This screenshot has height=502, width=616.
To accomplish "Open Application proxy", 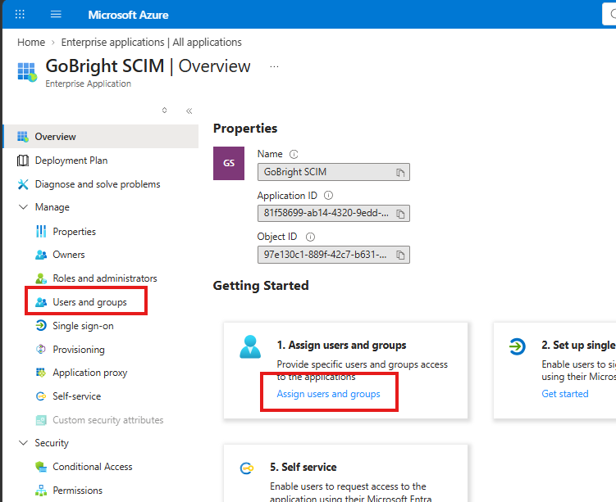I will pos(90,372).
